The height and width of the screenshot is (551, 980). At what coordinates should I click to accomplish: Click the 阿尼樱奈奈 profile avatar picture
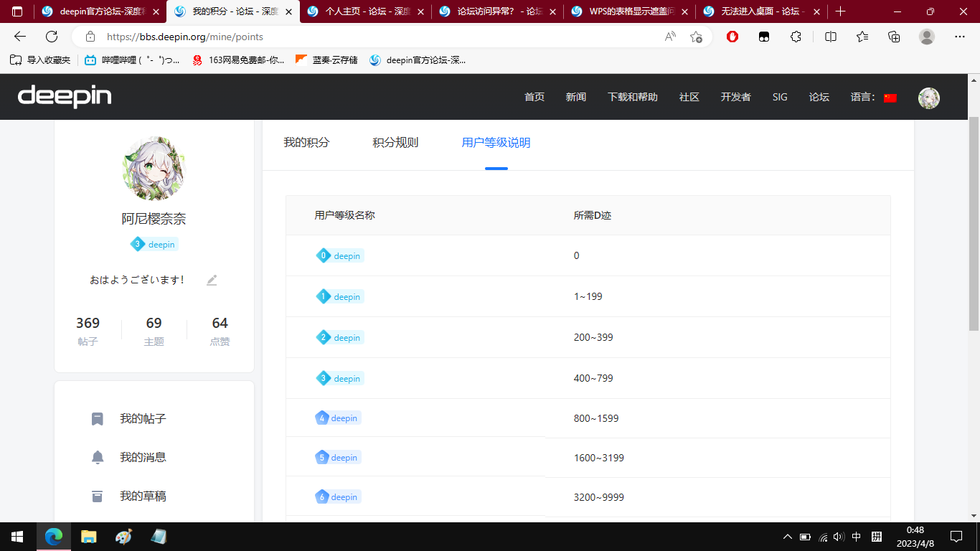click(154, 169)
